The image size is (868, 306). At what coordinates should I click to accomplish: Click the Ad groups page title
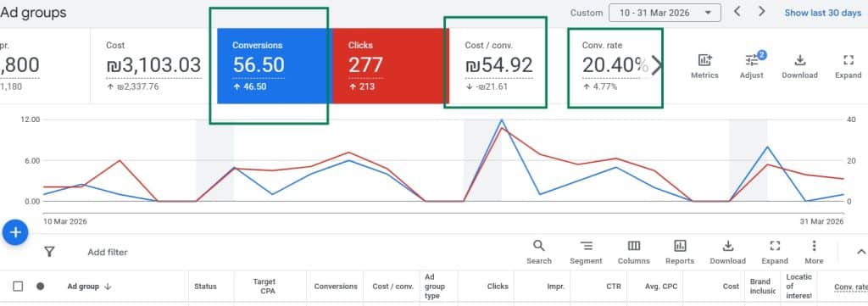[33, 13]
